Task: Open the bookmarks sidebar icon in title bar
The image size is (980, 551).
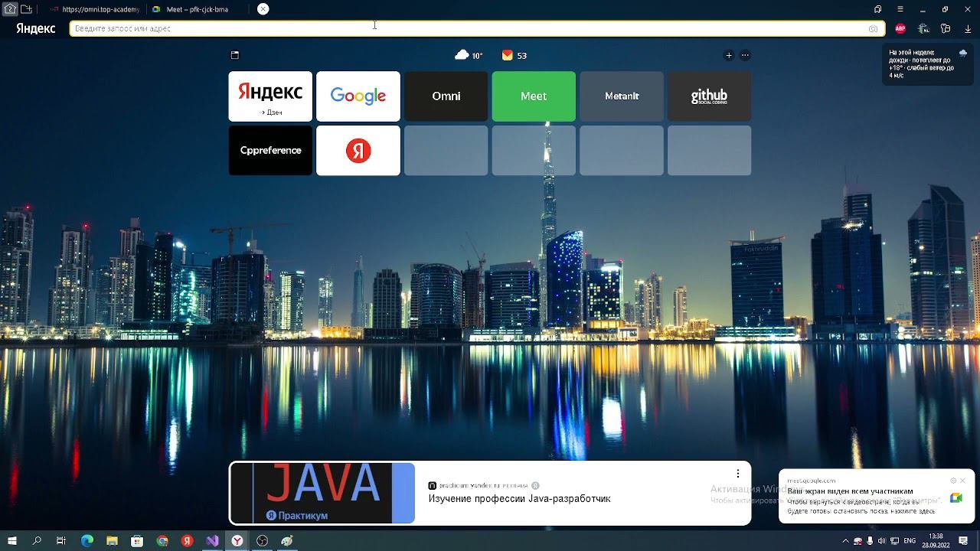Action: [877, 9]
